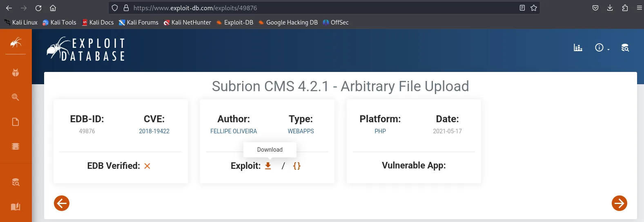Open the CVE 2018-19422 link
The width and height of the screenshot is (644, 222).
[154, 131]
